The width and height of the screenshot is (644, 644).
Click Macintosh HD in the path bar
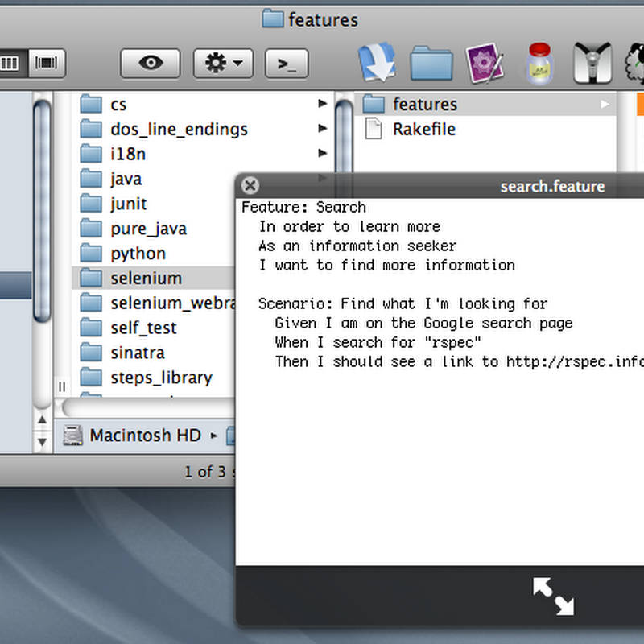(x=146, y=436)
